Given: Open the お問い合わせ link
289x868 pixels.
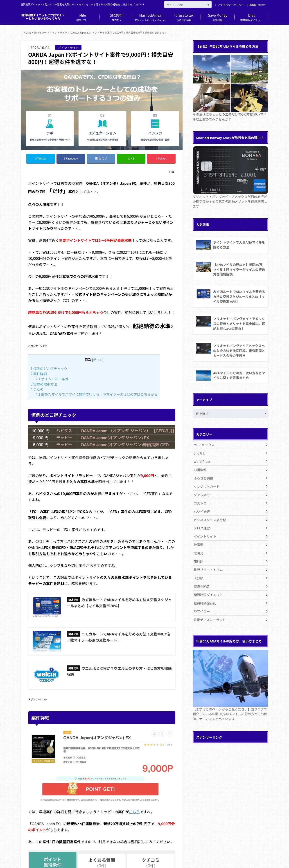Looking at the screenshot, I should (257, 5).
